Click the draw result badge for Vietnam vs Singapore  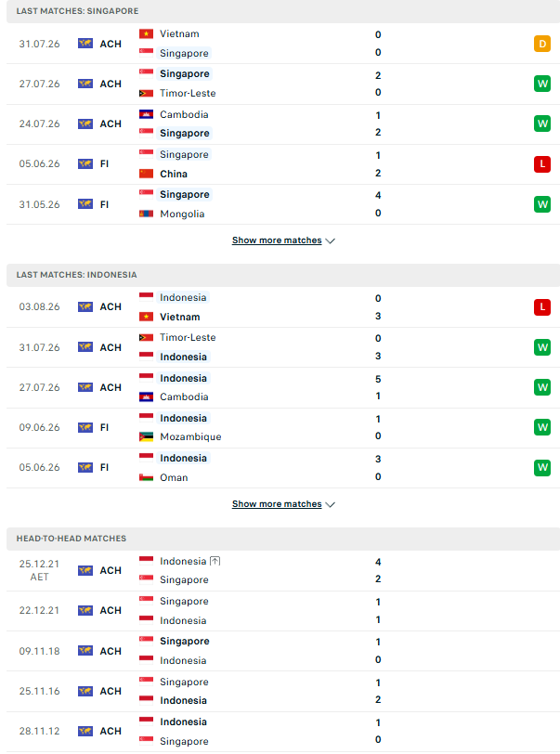[x=541, y=44]
